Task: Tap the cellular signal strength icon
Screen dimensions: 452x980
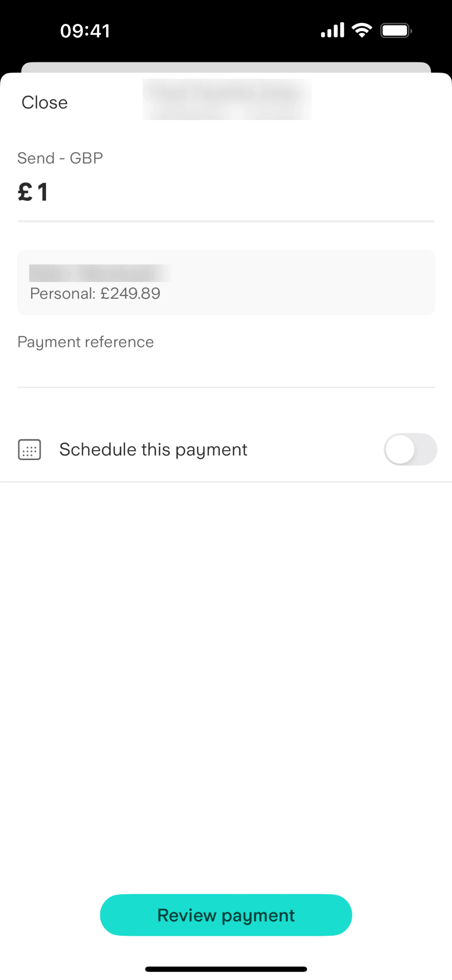Action: click(332, 30)
